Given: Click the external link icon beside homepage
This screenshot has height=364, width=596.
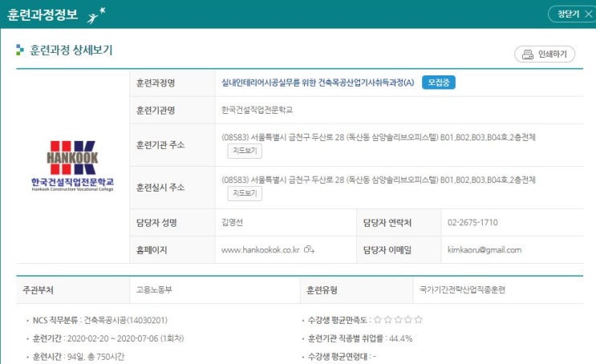Looking at the screenshot, I should click(309, 249).
